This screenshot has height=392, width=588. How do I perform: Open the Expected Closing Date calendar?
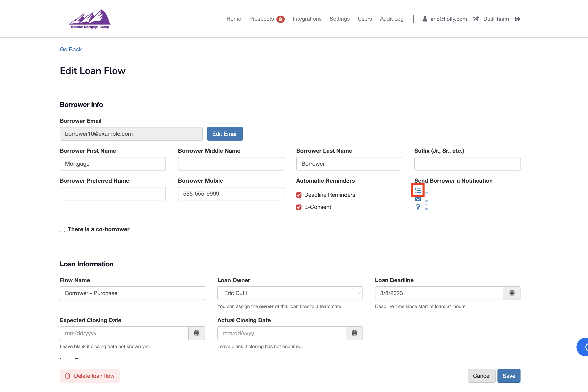tap(196, 333)
